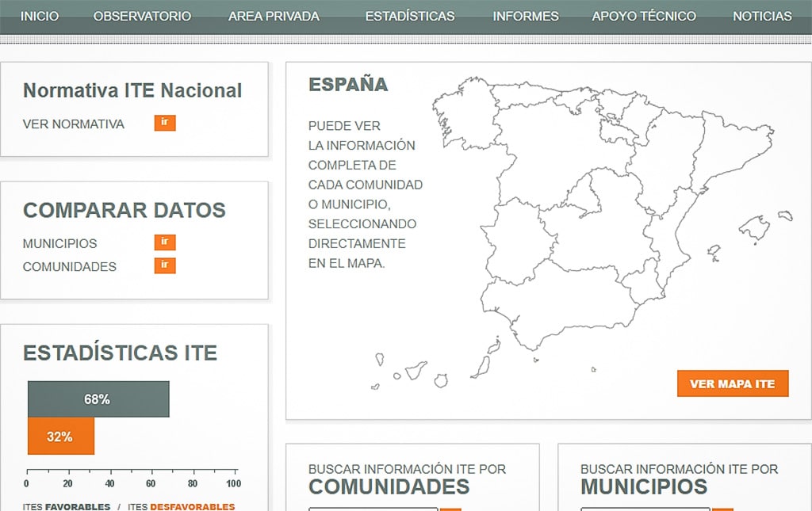Click the VER MAPA ITE button
Viewport: 812px width, 511px height.
click(733, 383)
